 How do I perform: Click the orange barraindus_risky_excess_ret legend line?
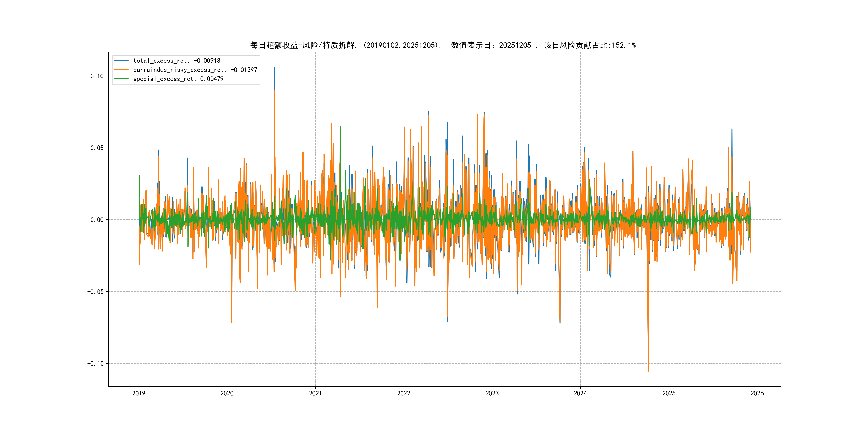pos(121,70)
